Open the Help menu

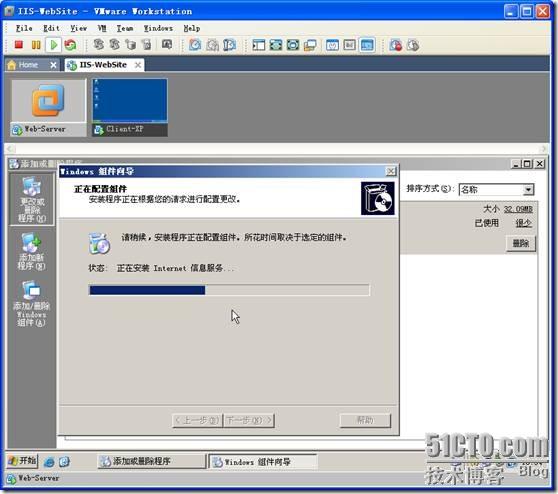191,28
